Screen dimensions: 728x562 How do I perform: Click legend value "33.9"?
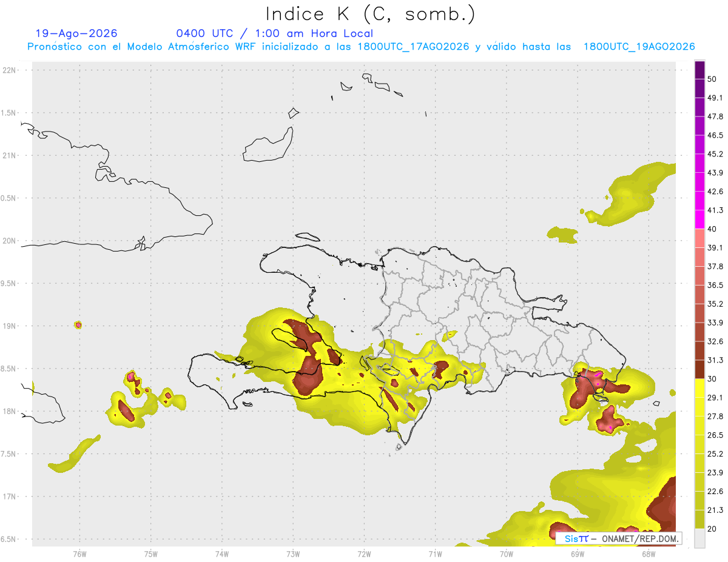click(715, 323)
